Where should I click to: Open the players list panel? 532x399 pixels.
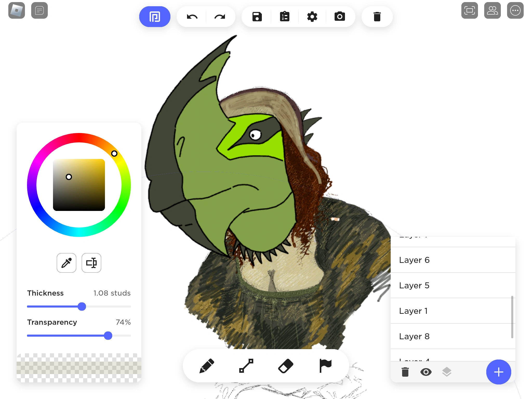[x=493, y=10]
